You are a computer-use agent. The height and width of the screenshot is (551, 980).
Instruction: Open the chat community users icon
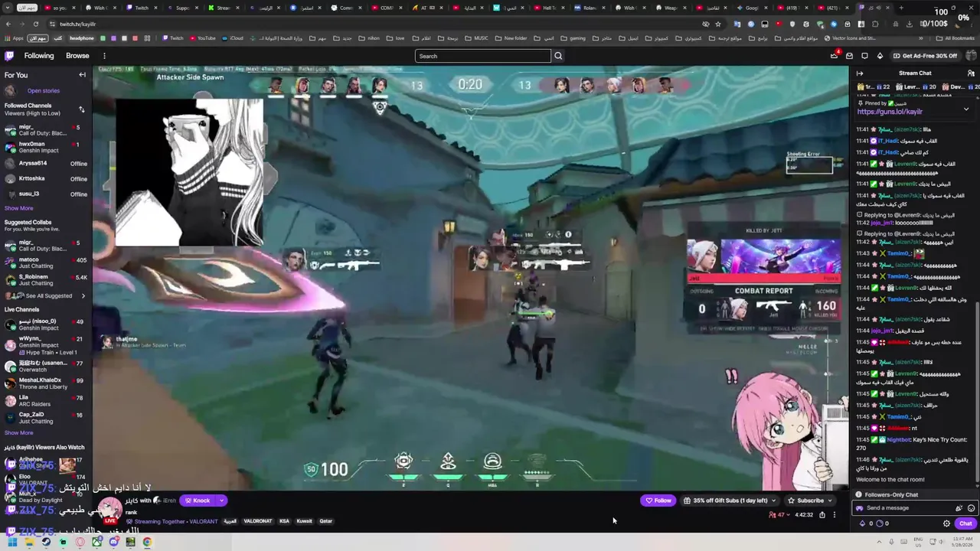pos(971,73)
